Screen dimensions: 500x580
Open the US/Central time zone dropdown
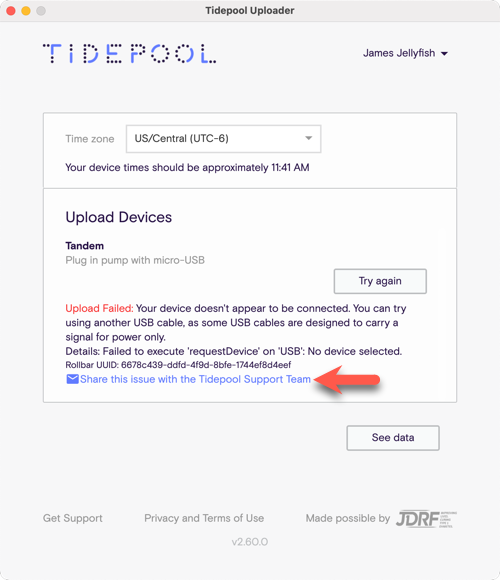point(223,139)
